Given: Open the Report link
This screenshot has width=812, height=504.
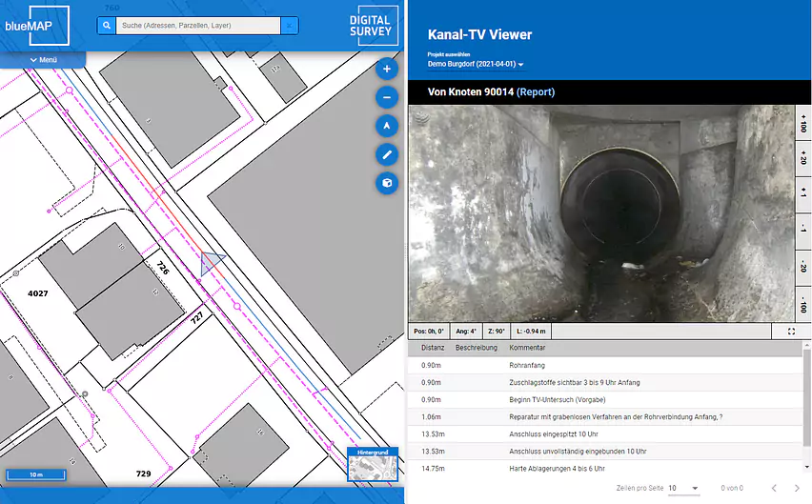Looking at the screenshot, I should pyautogui.click(x=535, y=92).
